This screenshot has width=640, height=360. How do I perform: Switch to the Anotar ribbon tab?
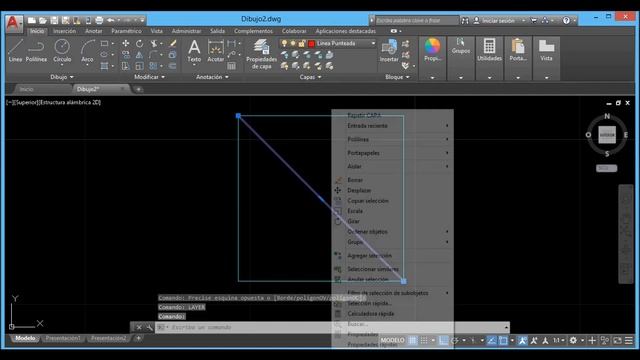(93, 31)
